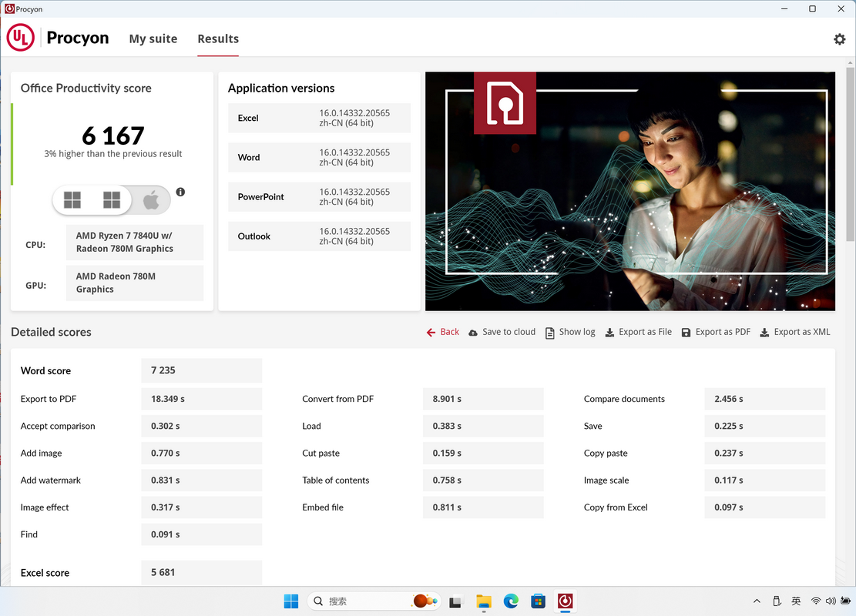Image resolution: width=856 pixels, height=616 pixels.
Task: Click the Outlook version number row
Action: click(319, 236)
